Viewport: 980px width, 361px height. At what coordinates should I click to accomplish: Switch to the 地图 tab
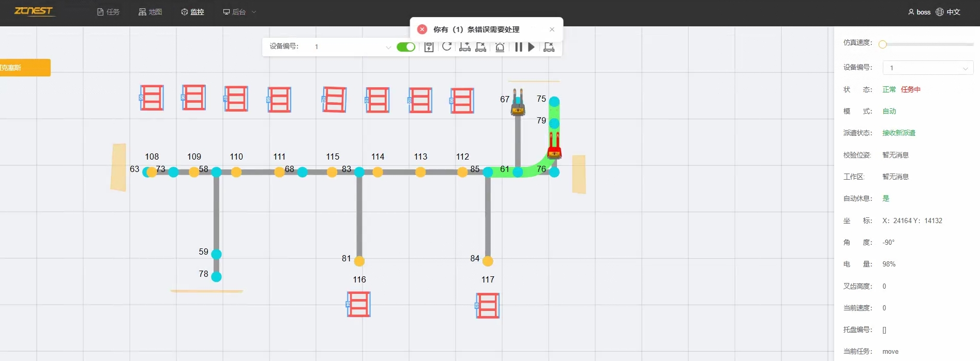[150, 12]
